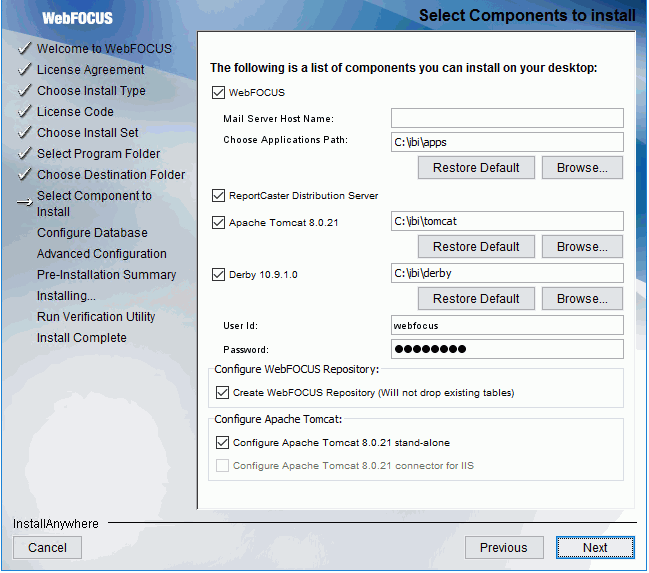Browse for Applications Path folder
Image resolution: width=649 pixels, height=573 pixels.
pos(582,168)
